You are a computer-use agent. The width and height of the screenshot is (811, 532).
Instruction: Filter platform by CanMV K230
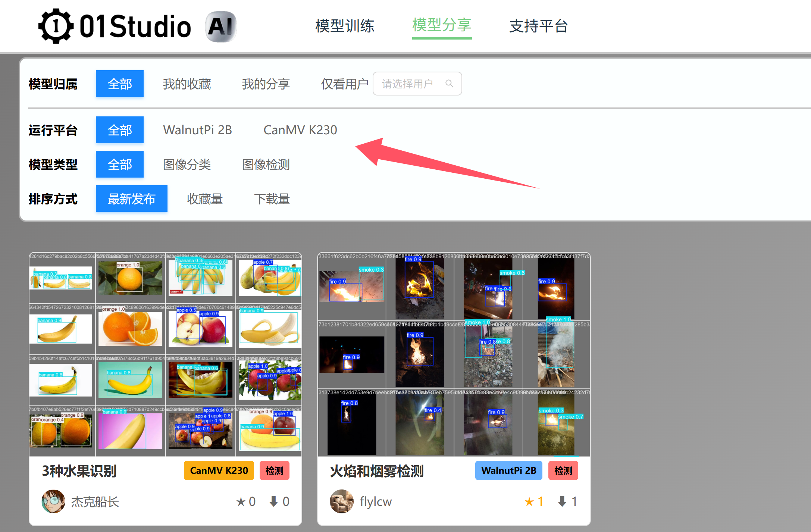click(x=300, y=130)
